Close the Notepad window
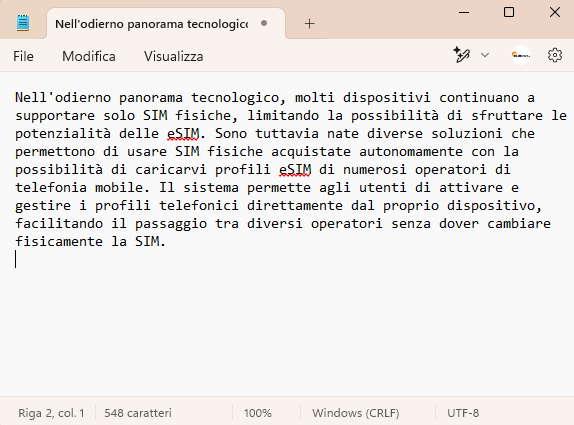 [555, 12]
